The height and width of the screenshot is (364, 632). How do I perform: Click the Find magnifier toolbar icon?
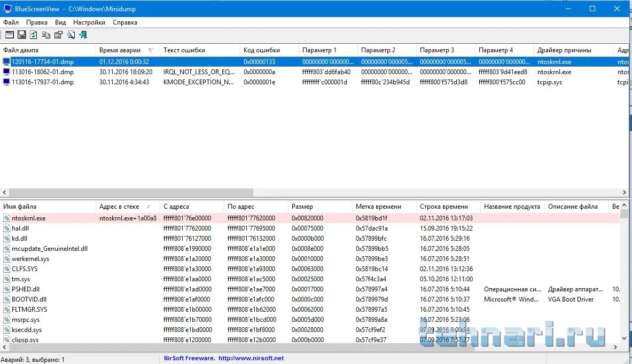[x=71, y=35]
